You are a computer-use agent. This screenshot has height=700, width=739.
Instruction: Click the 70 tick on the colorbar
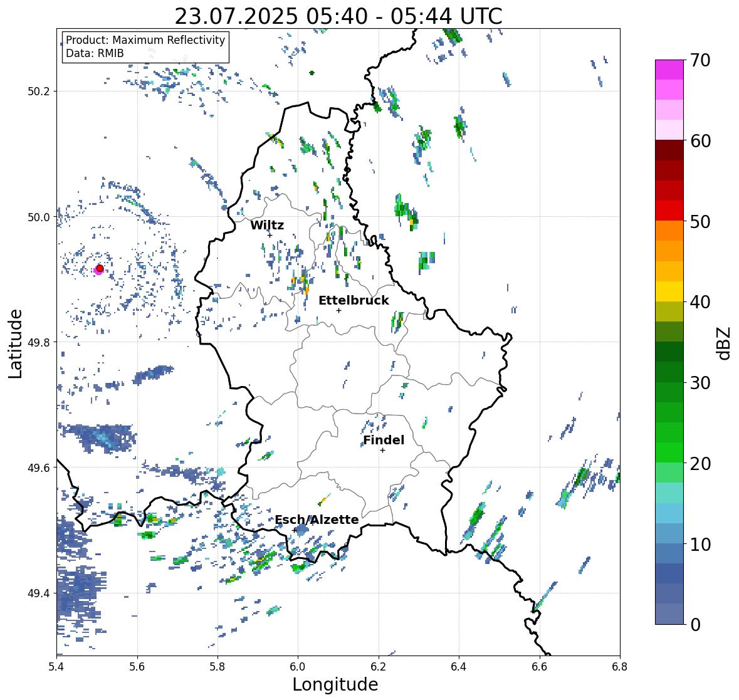(700, 60)
